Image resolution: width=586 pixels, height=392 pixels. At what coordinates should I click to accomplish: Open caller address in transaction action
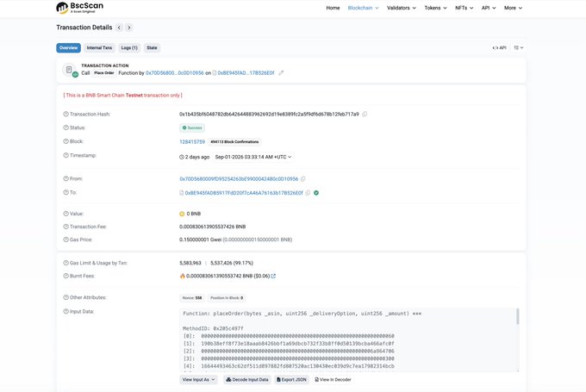(175, 73)
